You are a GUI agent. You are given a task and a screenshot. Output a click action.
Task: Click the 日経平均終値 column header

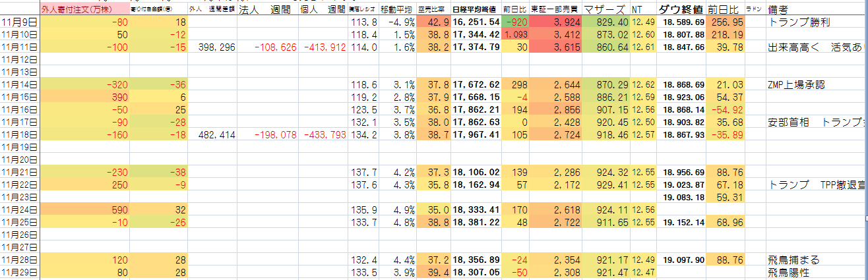(x=476, y=10)
